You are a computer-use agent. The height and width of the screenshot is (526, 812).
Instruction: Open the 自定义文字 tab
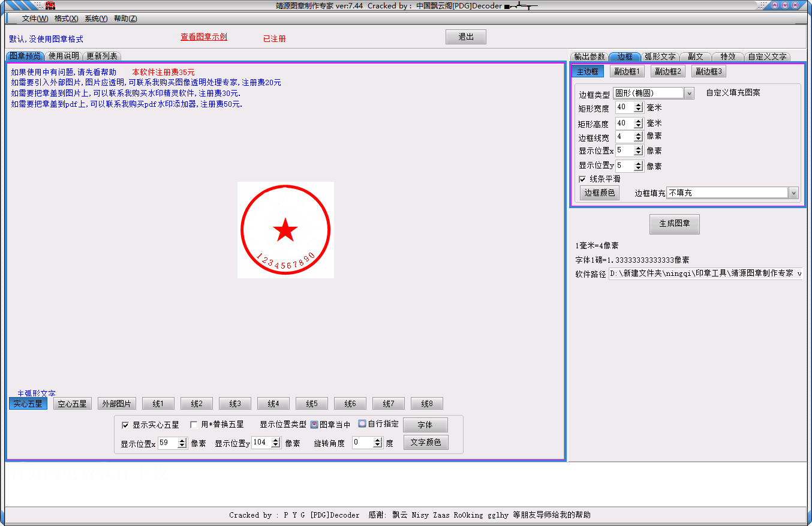point(768,56)
